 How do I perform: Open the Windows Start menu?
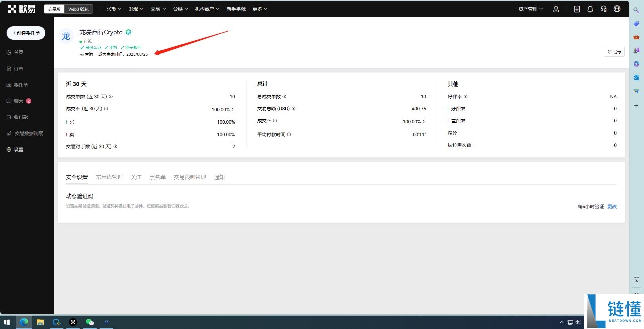click(x=7, y=322)
